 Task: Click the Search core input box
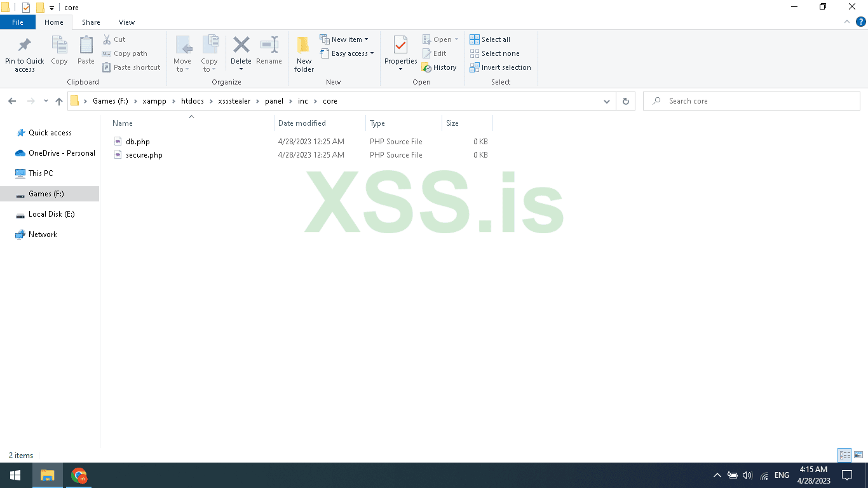(752, 101)
